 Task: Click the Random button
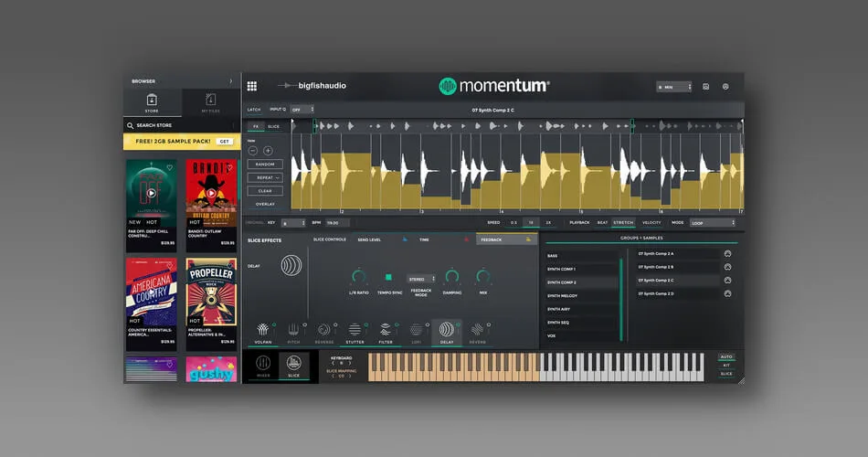click(265, 164)
